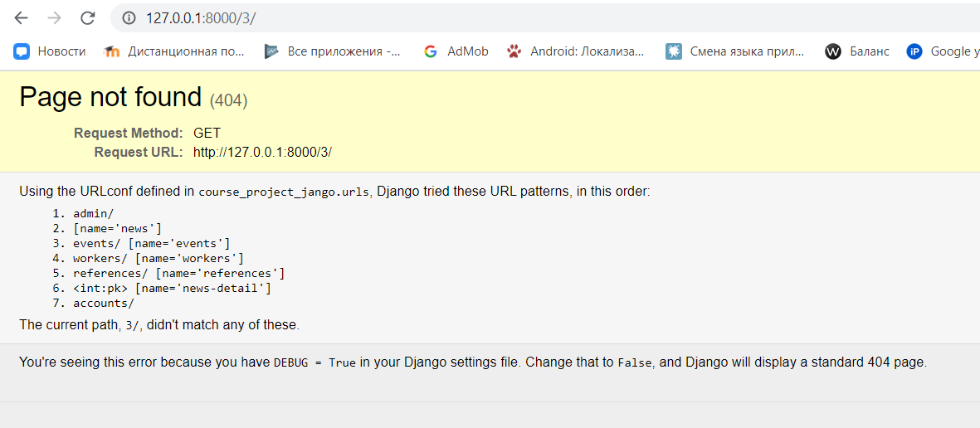Click the AdMob bookmark label
This screenshot has height=428, width=980.
467,51
